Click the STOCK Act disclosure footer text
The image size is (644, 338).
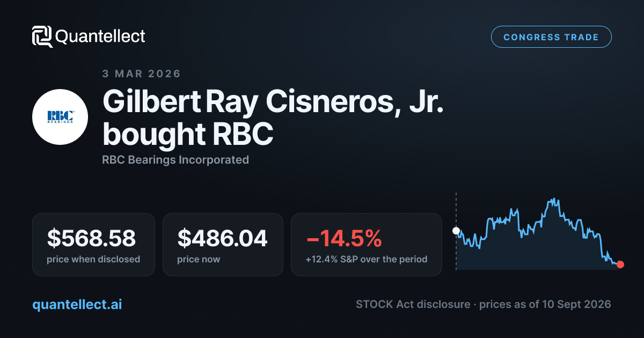[413, 304]
